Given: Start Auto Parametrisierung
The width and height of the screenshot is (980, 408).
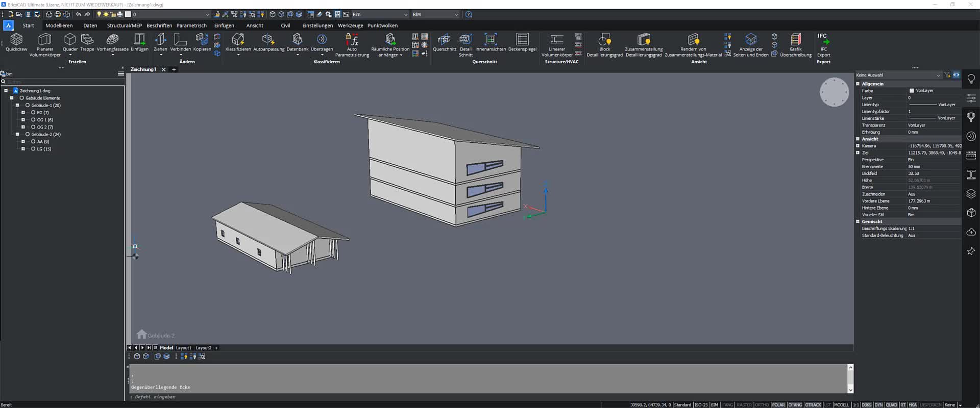Looking at the screenshot, I should click(x=352, y=45).
